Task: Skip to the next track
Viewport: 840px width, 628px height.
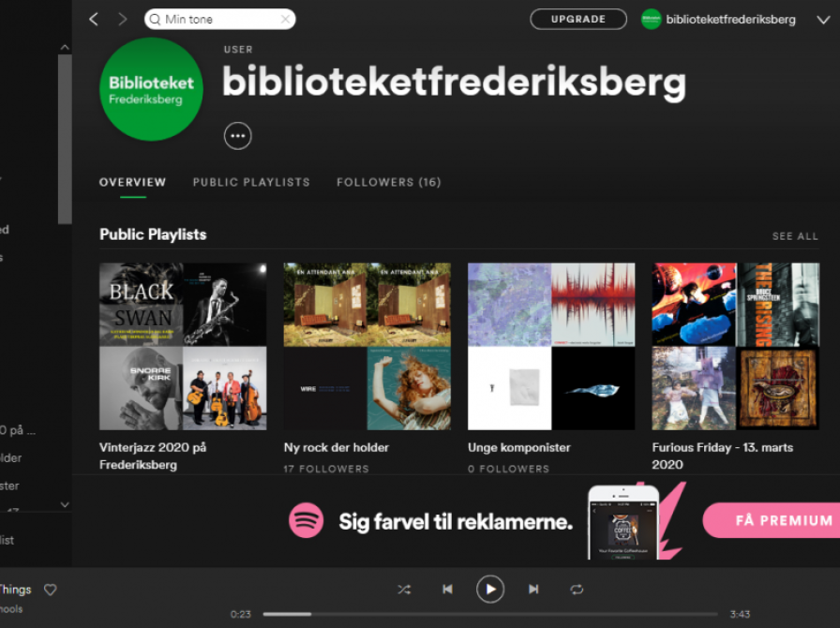Action: click(533, 589)
